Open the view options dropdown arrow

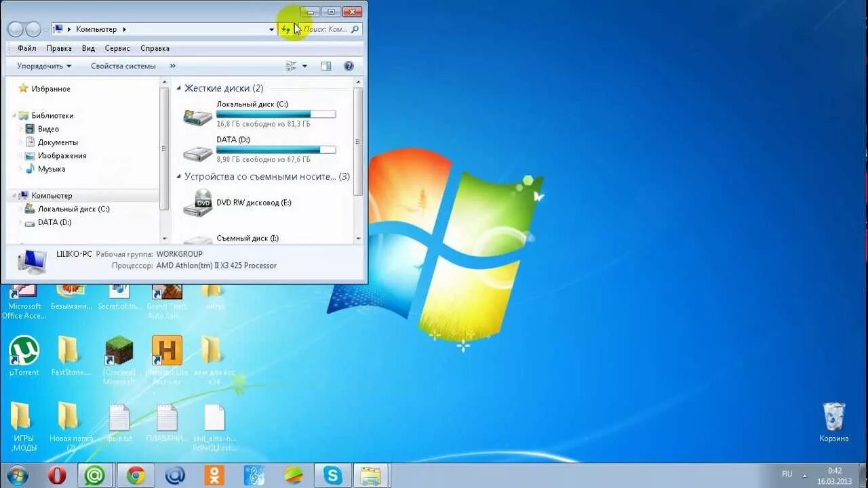tap(304, 66)
